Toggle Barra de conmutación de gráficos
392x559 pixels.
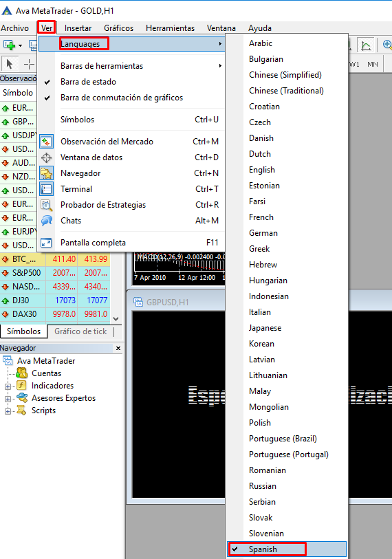131,98
